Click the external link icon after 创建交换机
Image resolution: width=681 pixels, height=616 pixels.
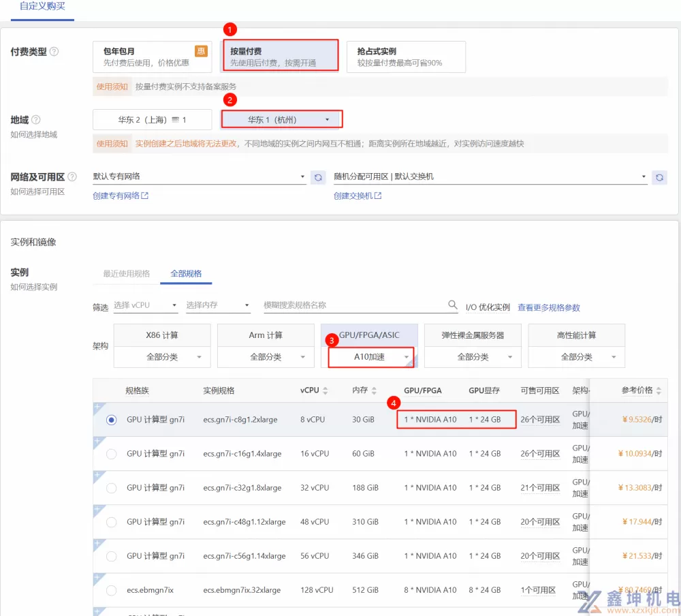[378, 196]
